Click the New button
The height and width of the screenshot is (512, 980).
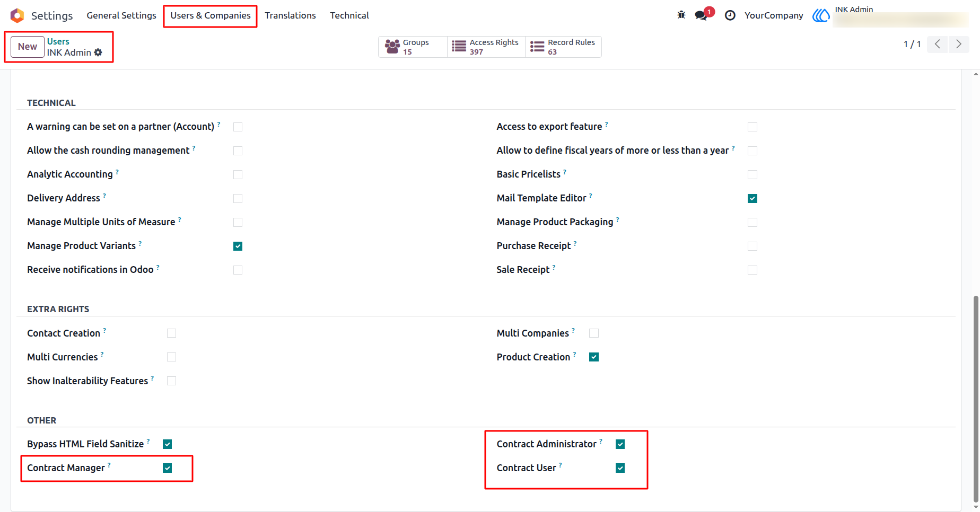pos(28,47)
